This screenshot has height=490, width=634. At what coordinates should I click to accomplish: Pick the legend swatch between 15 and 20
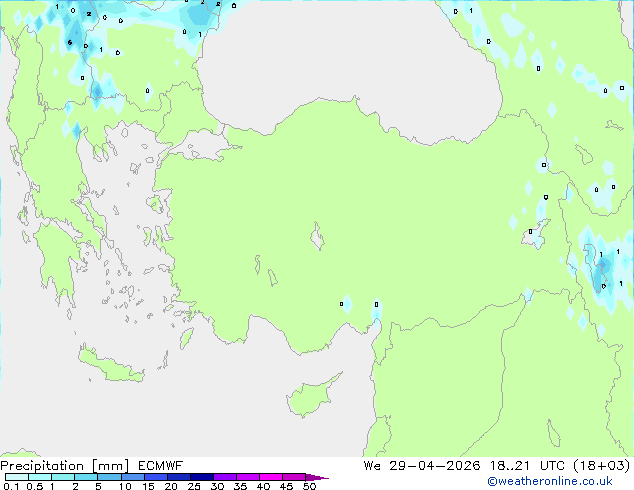pyautogui.click(x=155, y=477)
